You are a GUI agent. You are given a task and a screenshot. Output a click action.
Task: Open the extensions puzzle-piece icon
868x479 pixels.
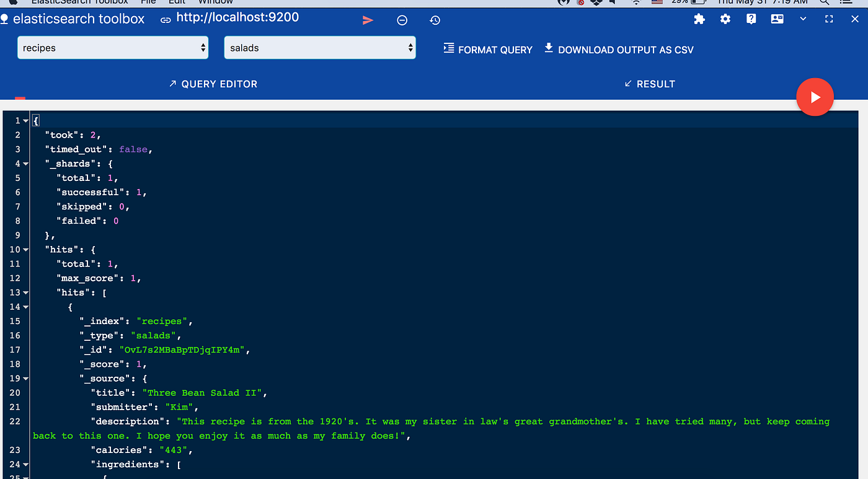pyautogui.click(x=699, y=19)
